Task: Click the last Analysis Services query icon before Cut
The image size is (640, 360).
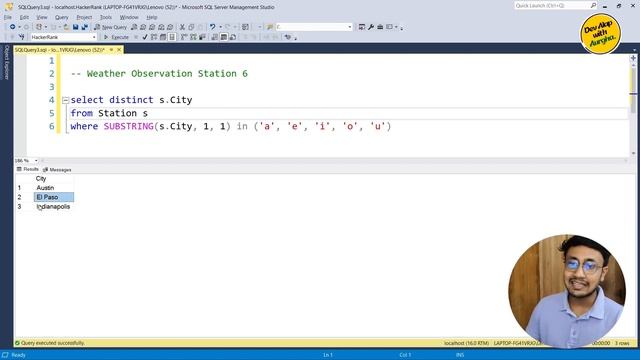Action: (170, 27)
